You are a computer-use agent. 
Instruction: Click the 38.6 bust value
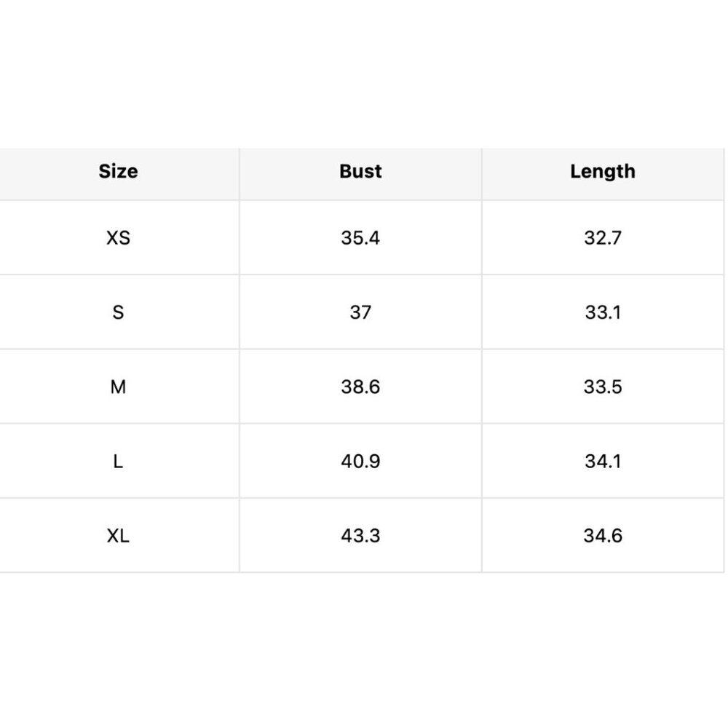360,387
